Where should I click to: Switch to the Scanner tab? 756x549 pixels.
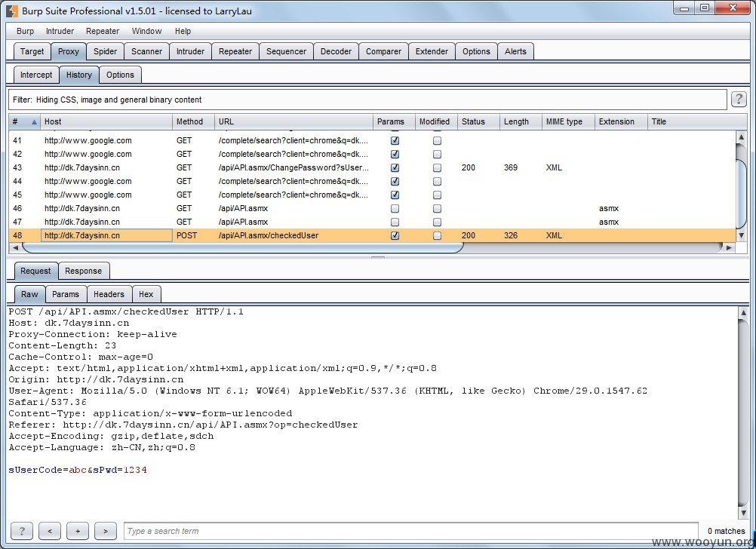click(146, 51)
